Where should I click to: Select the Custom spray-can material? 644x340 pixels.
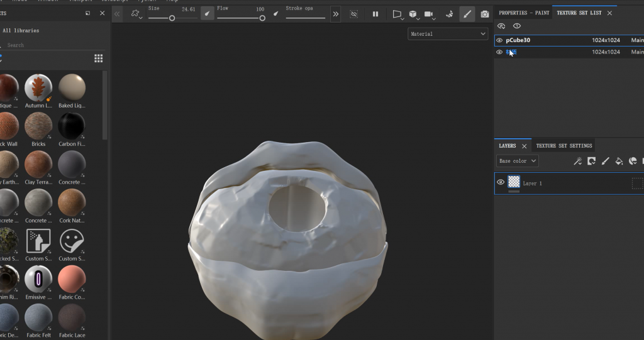[x=38, y=244]
